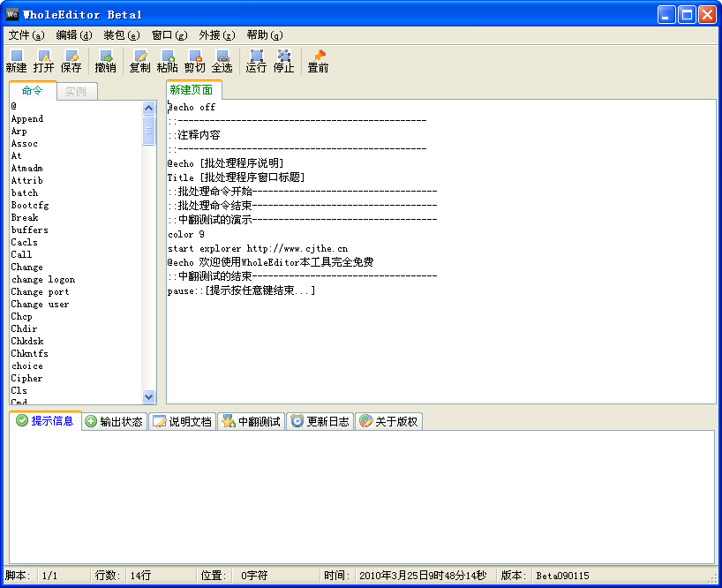Image resolution: width=722 pixels, height=588 pixels.
Task: Click the 粘贴 (Paste) toolbar icon
Action: pyautogui.click(x=167, y=61)
